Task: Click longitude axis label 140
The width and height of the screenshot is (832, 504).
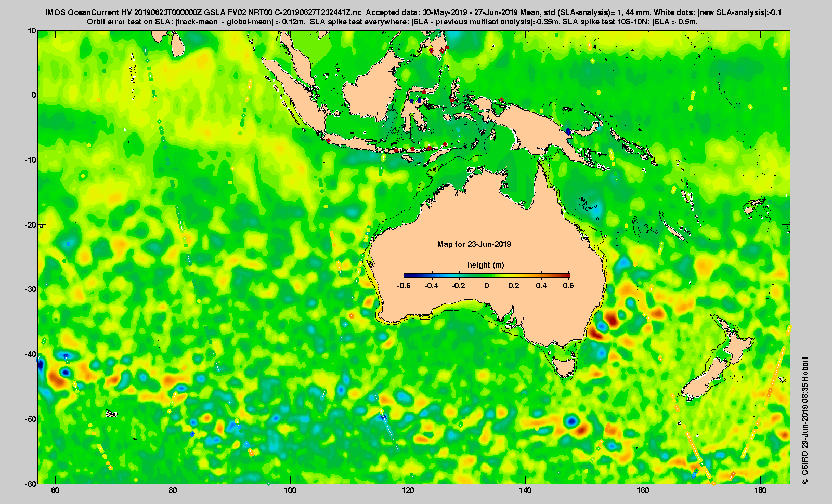Action: click(x=526, y=491)
